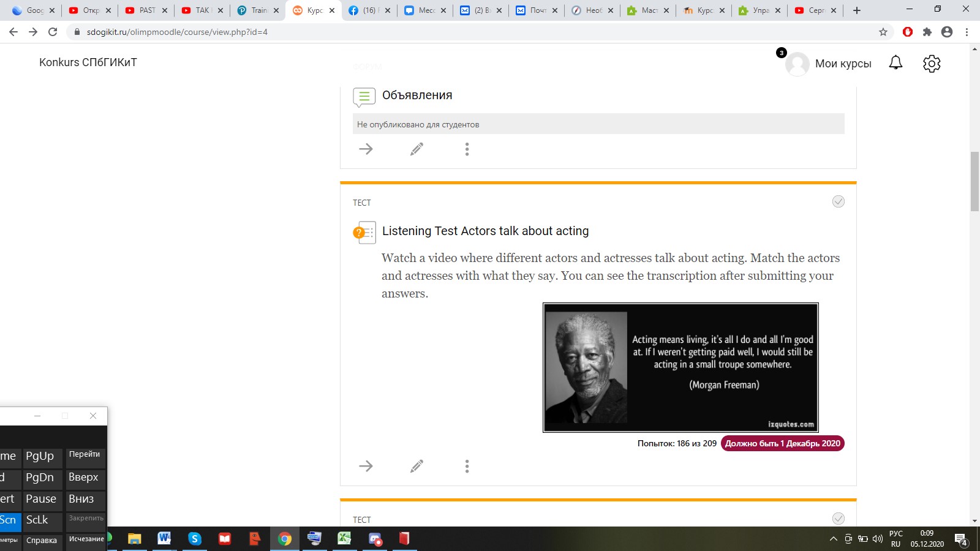This screenshot has width=980, height=551.
Task: Click the Konkurs СПбГИКиТ site title
Action: (88, 62)
